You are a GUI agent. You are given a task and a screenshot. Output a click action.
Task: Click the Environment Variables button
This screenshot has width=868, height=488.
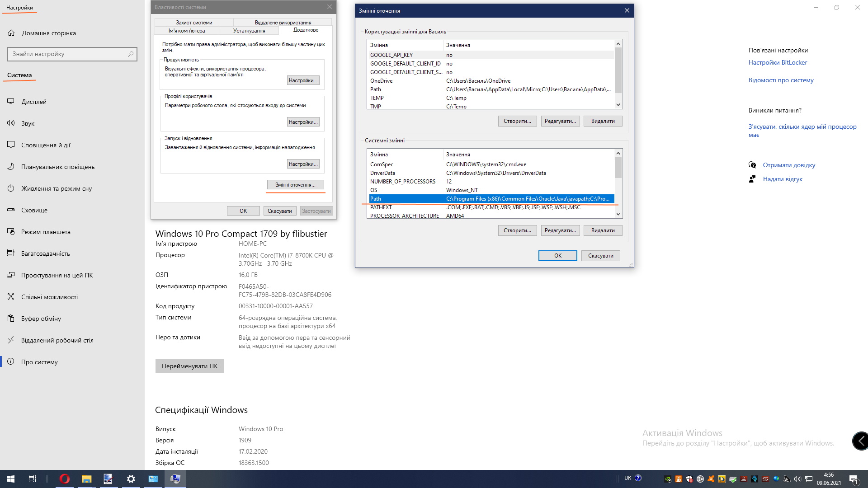295,185
